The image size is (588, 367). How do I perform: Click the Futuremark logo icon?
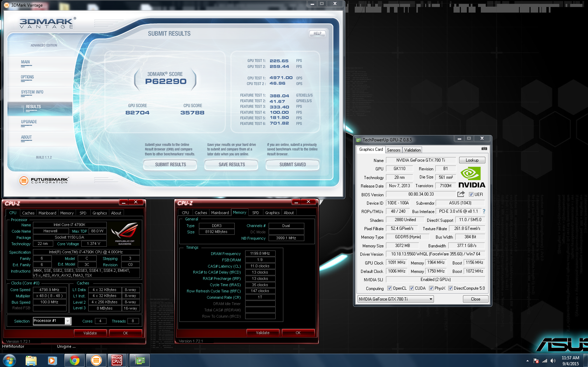24,181
